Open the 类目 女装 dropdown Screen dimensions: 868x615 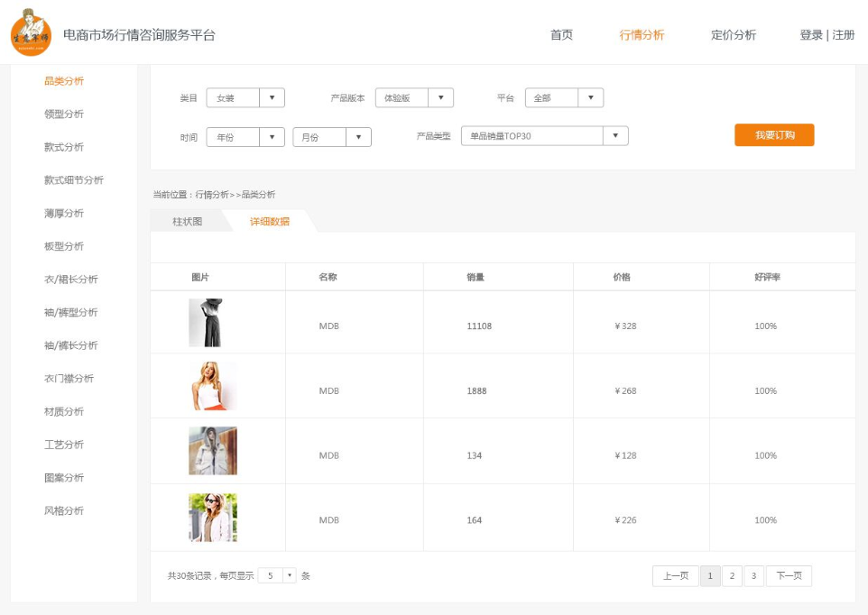tap(245, 98)
